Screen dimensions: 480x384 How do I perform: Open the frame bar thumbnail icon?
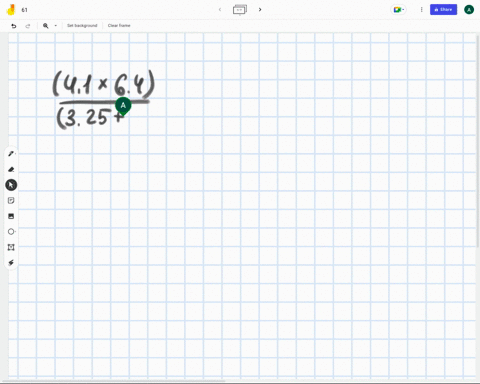(240, 10)
